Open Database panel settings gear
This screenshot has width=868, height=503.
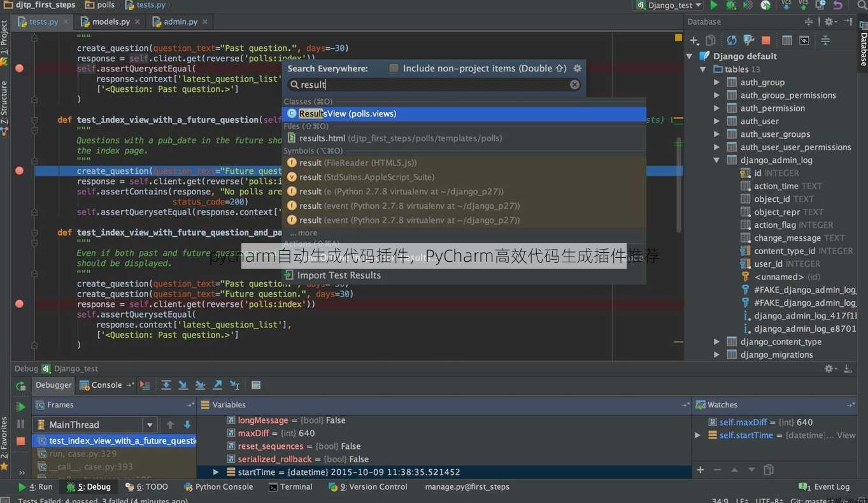[x=830, y=22]
